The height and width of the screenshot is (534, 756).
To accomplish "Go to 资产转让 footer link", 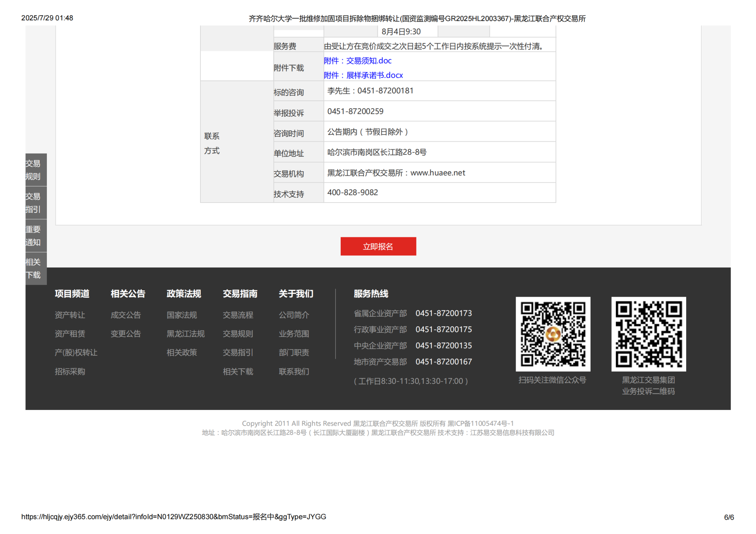I will coord(70,315).
